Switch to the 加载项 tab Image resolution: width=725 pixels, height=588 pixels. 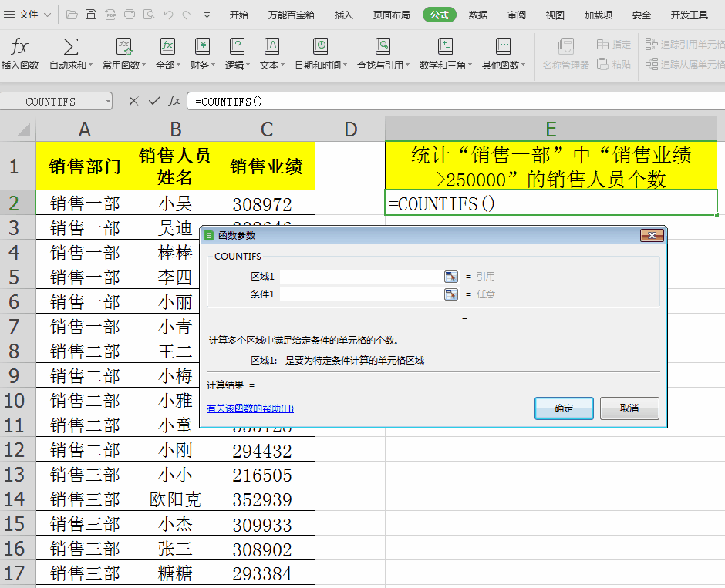[599, 15]
